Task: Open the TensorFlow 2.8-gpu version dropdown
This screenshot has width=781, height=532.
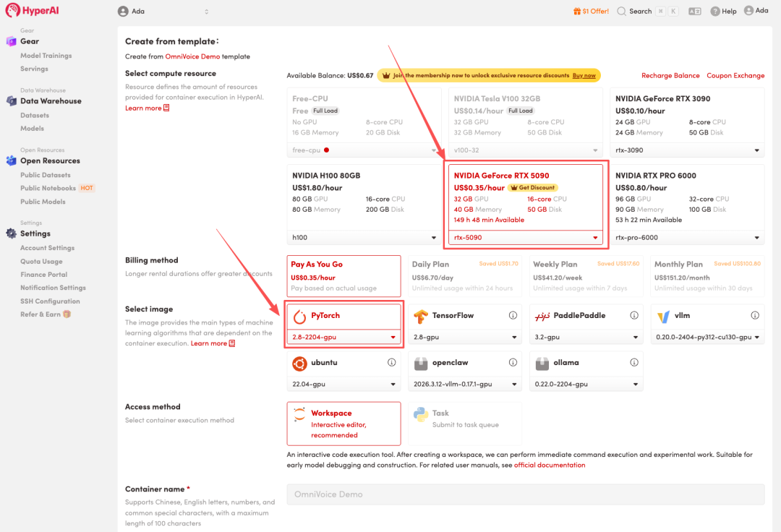Action: coord(465,337)
